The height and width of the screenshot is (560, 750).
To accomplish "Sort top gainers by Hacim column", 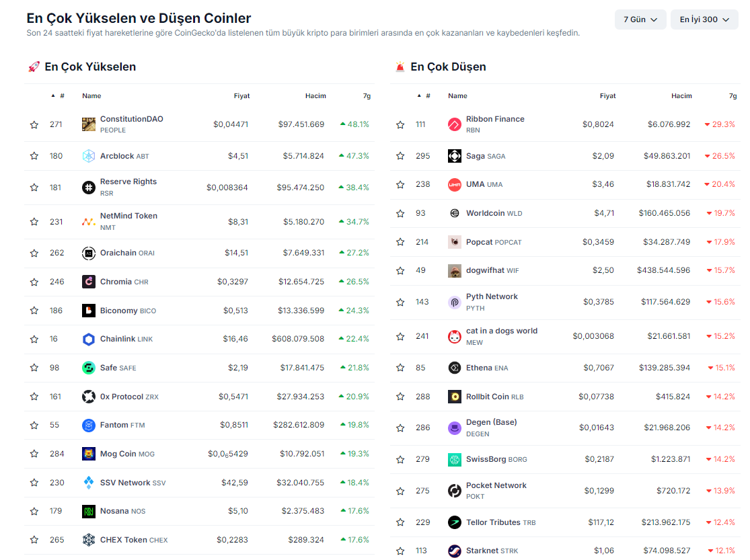I will 315,95.
